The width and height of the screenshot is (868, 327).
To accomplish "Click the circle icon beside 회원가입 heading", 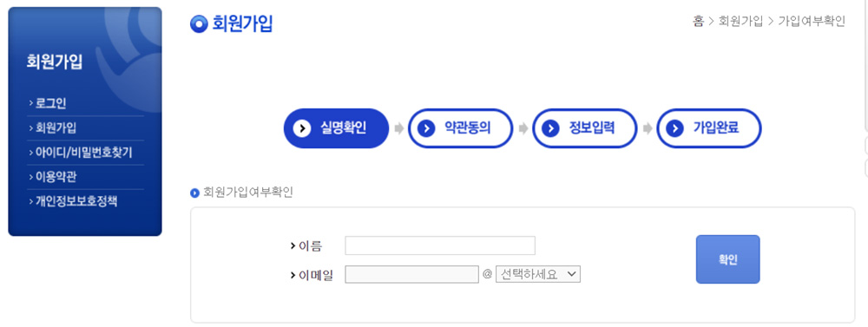I will point(198,23).
